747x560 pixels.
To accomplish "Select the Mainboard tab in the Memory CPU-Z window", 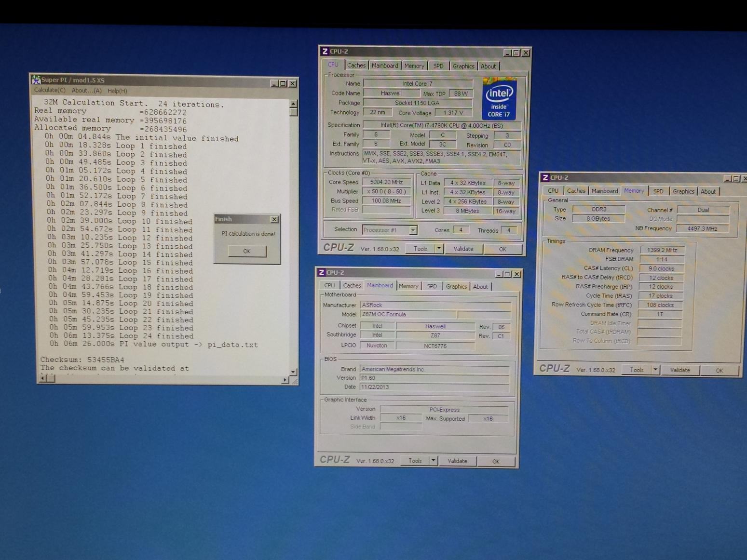I will (x=605, y=191).
